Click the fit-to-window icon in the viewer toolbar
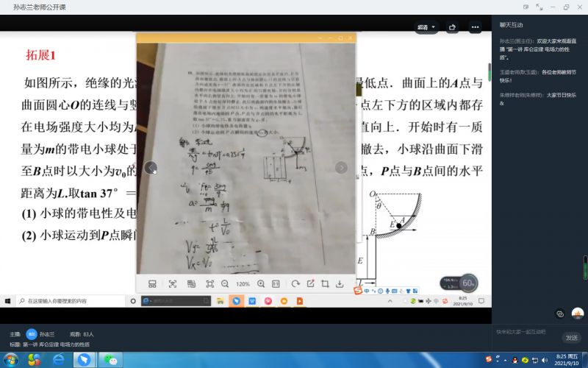The image size is (588, 368). pyautogui.click(x=210, y=284)
